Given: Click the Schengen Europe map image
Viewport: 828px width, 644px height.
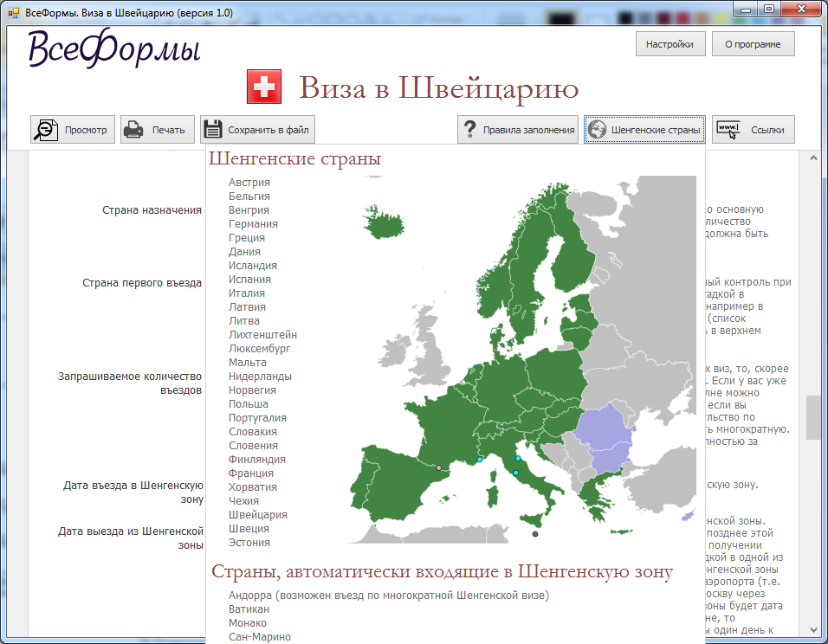Looking at the screenshot, I should click(521, 359).
